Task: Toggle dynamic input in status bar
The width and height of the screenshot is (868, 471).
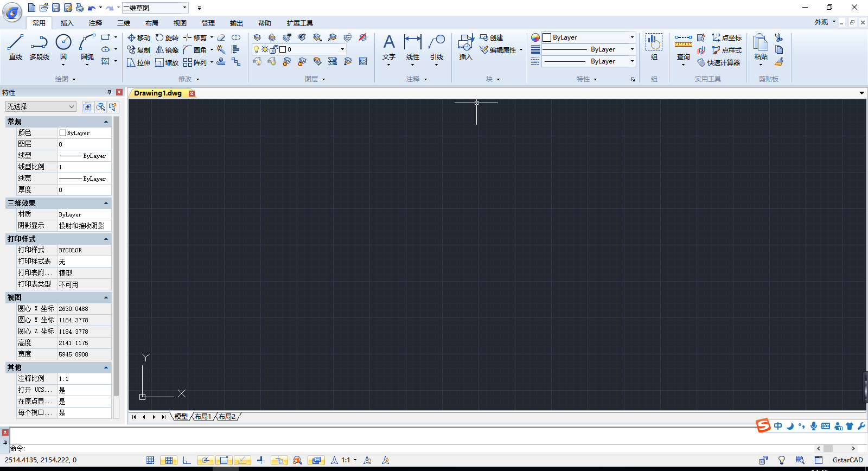Action: pyautogui.click(x=279, y=460)
